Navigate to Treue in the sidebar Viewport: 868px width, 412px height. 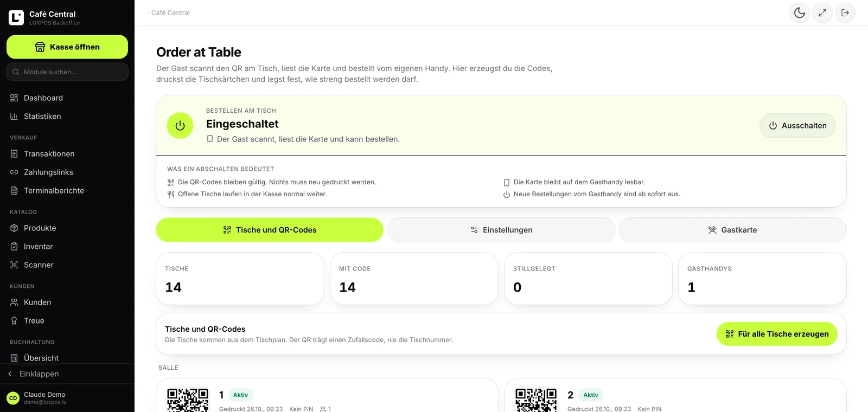(x=67, y=321)
